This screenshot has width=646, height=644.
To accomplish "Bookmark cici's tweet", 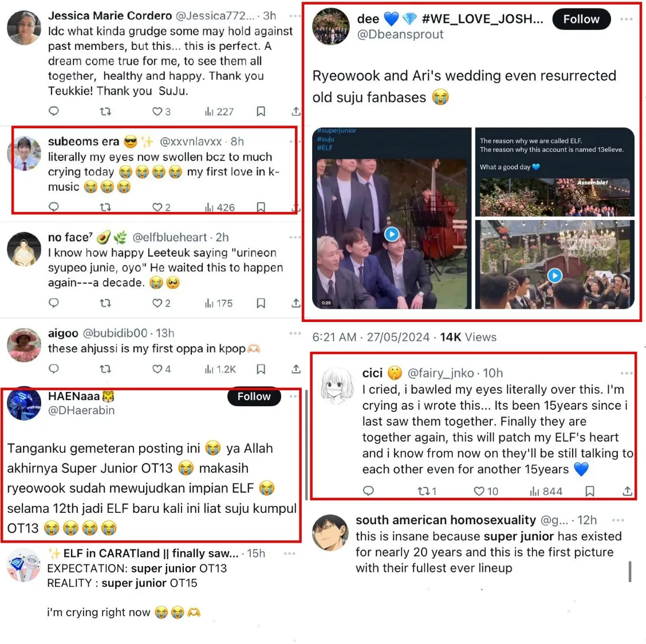I will pyautogui.click(x=589, y=491).
